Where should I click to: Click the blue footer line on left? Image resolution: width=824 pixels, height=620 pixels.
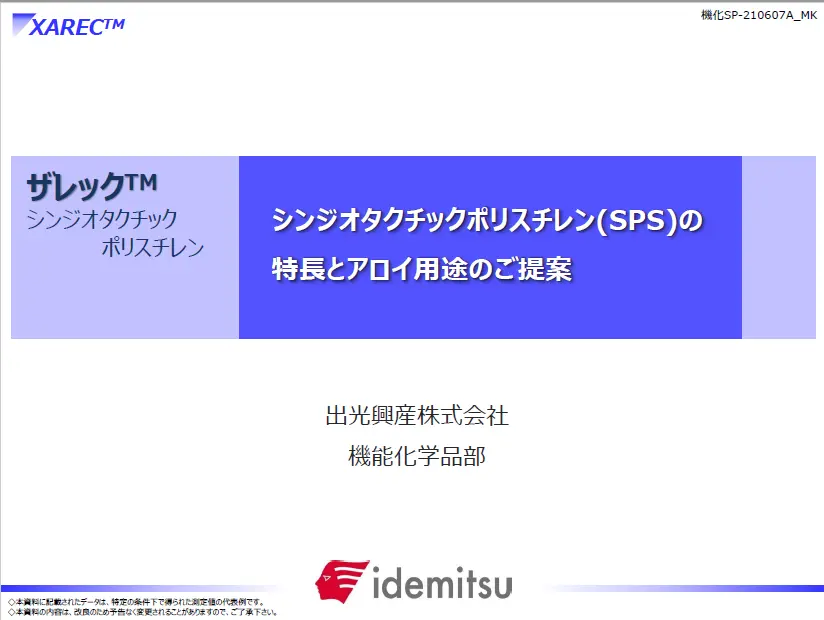(130, 589)
